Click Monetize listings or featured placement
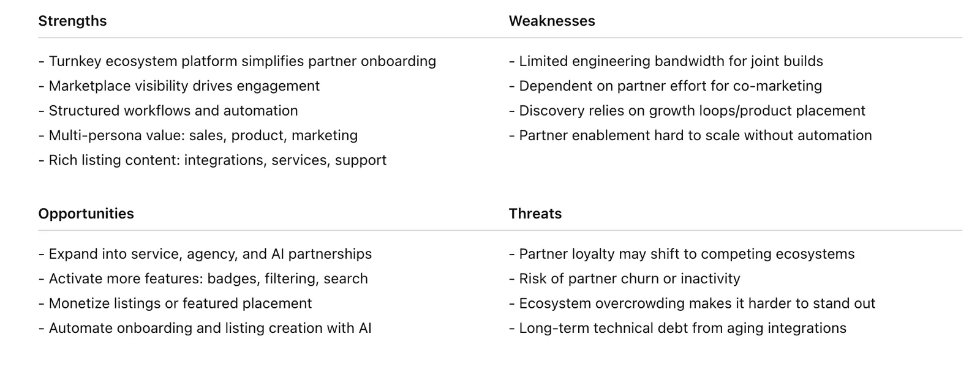This screenshot has width=980, height=369. point(175,304)
